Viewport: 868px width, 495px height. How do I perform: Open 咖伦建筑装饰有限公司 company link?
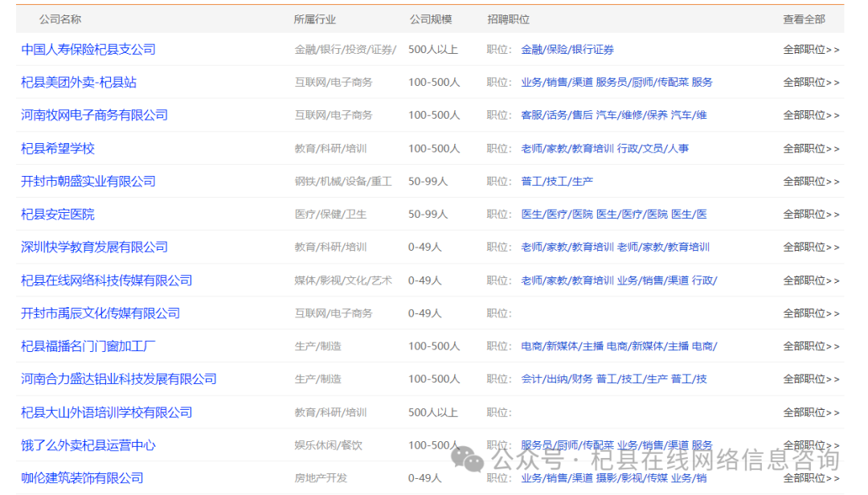click(82, 478)
